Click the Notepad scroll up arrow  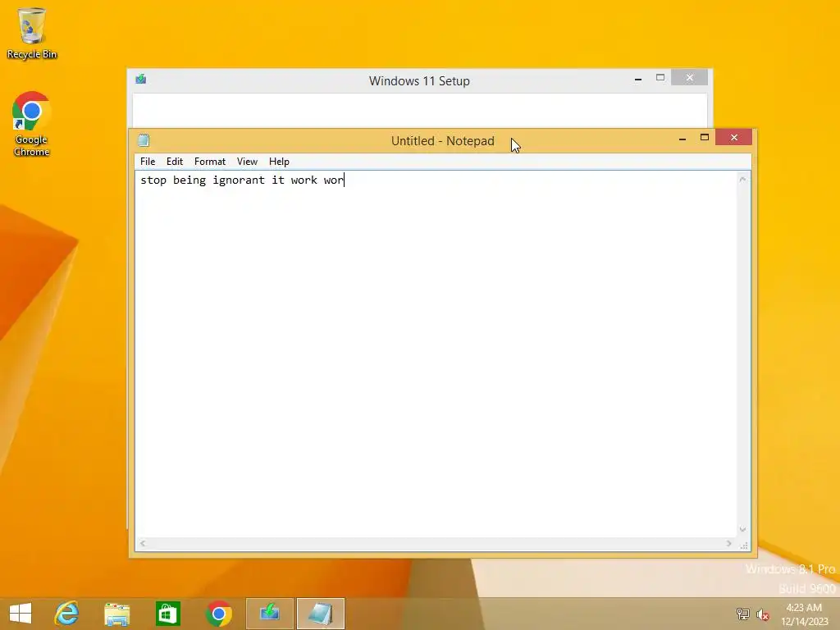(x=742, y=180)
